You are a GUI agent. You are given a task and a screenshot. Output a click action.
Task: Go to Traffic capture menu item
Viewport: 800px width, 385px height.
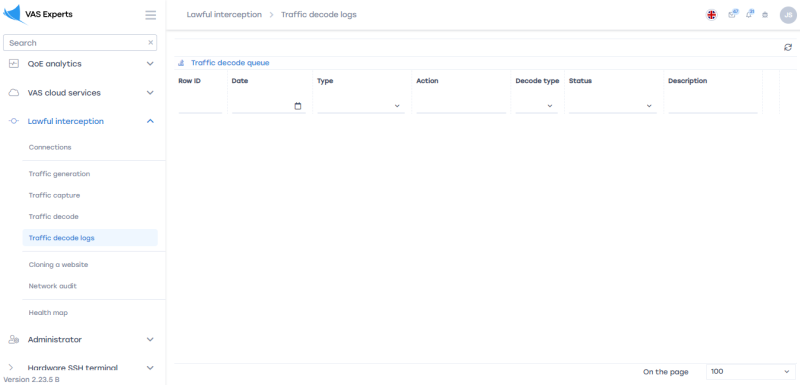54,195
